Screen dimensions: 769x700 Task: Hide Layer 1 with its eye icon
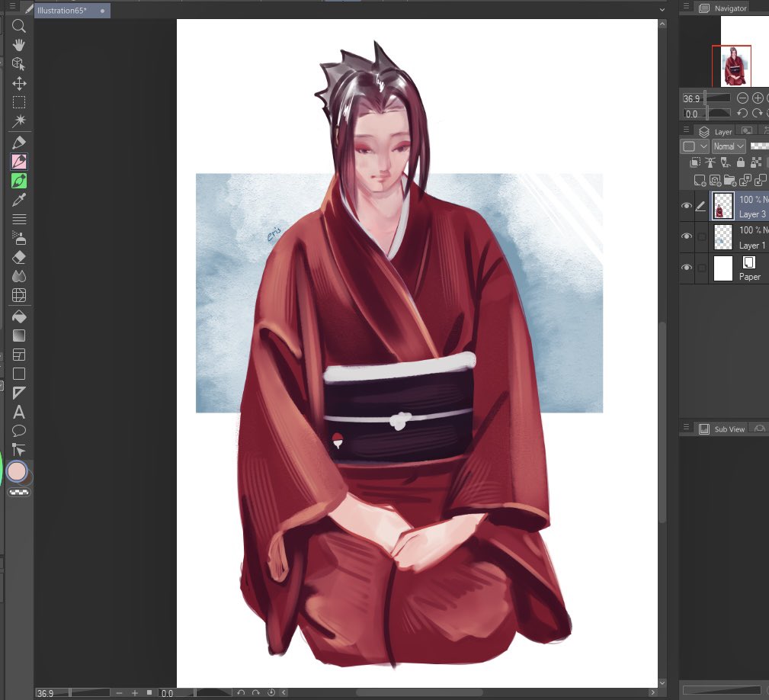(x=687, y=236)
